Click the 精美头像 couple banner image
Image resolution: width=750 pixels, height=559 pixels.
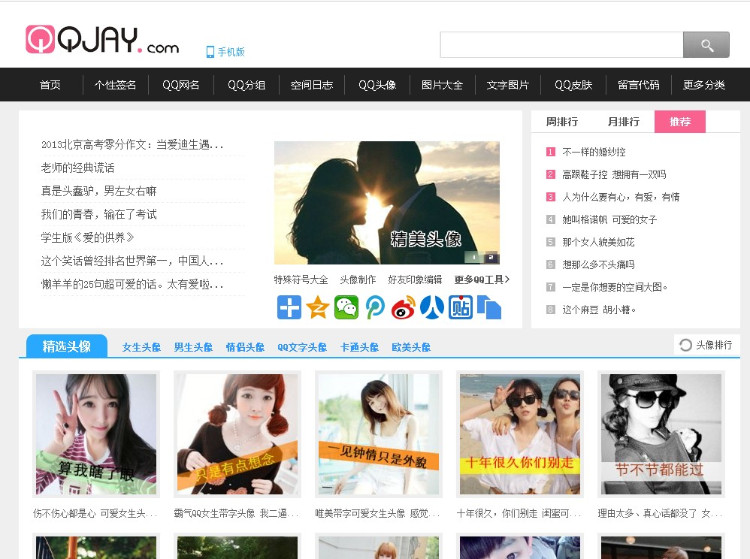(387, 203)
